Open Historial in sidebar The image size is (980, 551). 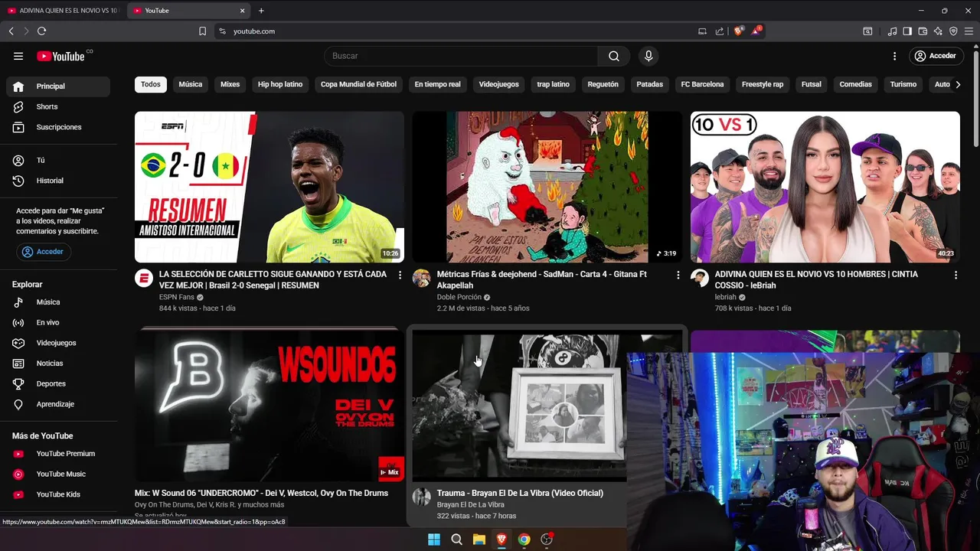[x=58, y=181]
